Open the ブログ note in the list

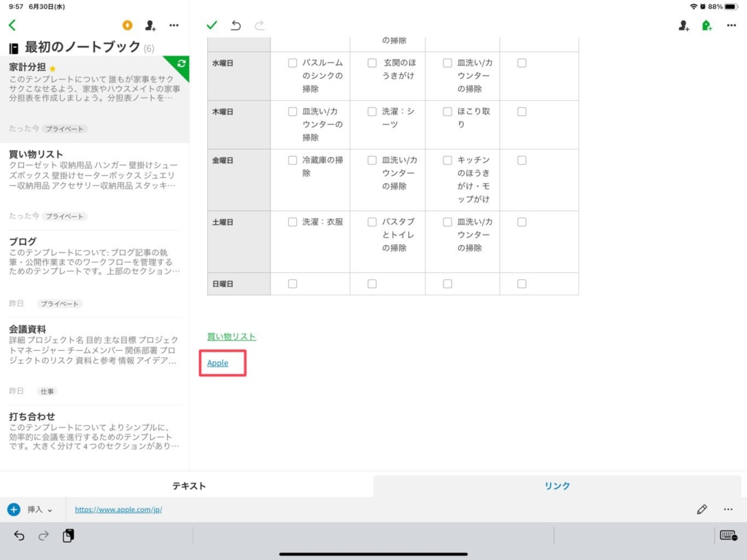click(x=94, y=274)
